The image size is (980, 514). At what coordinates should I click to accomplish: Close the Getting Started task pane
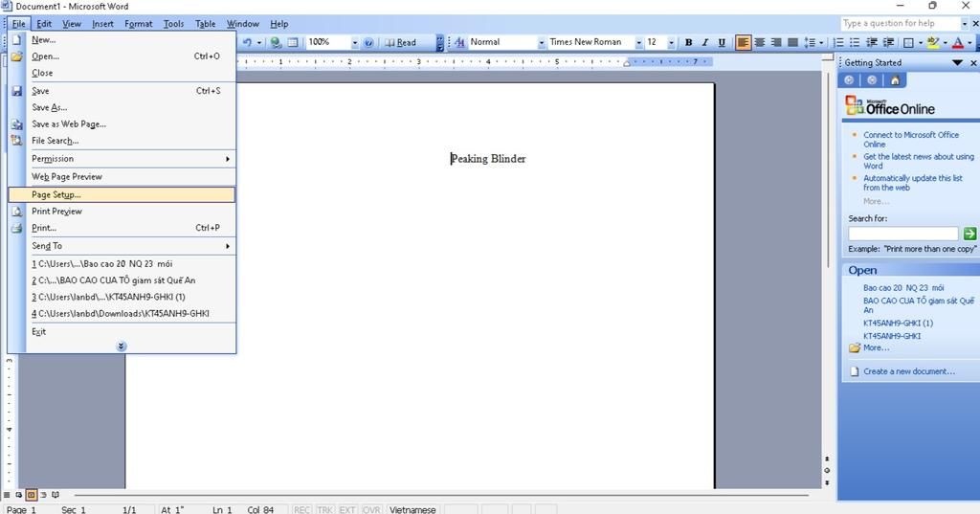pos(973,62)
